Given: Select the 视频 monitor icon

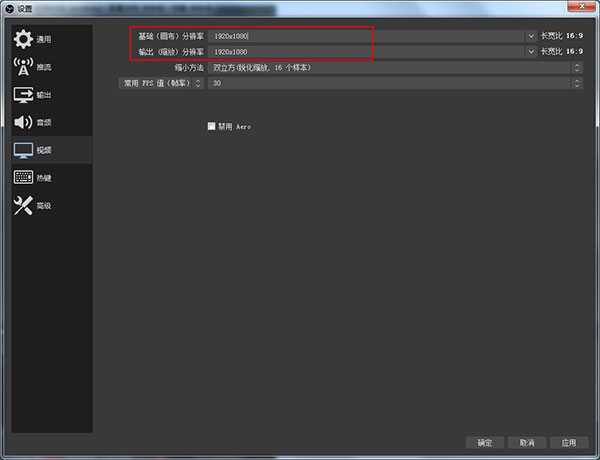Looking at the screenshot, I should 23,150.
